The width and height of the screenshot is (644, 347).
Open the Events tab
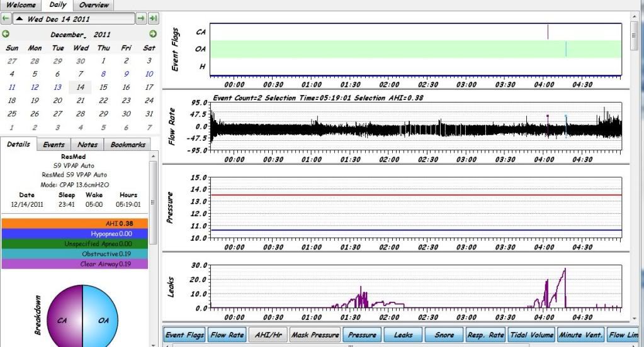(x=54, y=145)
